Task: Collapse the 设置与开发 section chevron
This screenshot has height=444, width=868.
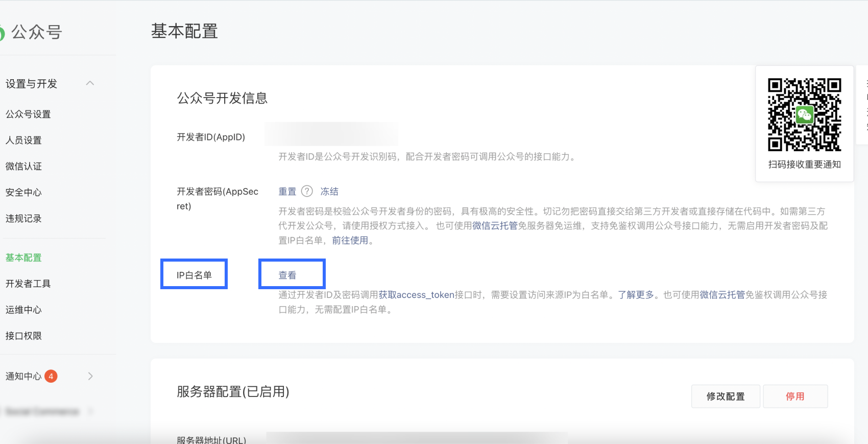Action: [x=90, y=83]
